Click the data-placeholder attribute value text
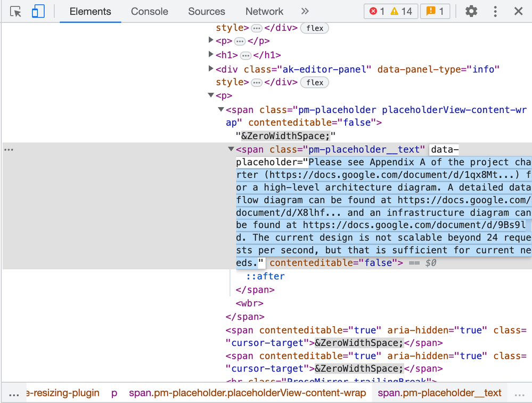Image resolution: width=532 pixels, height=403 pixels. click(x=383, y=212)
